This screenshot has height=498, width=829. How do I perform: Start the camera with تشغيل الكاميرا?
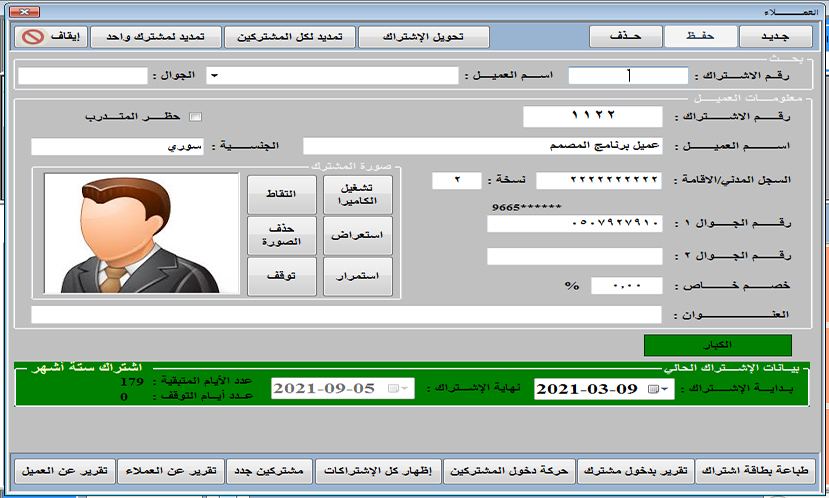pos(358,194)
